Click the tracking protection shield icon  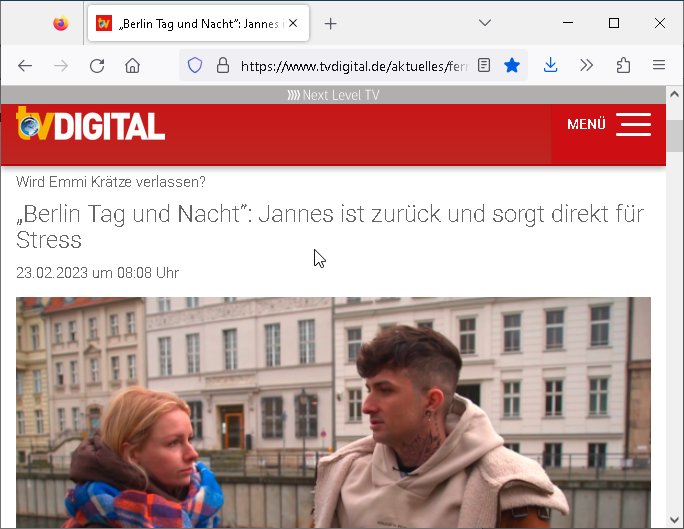pyautogui.click(x=195, y=66)
